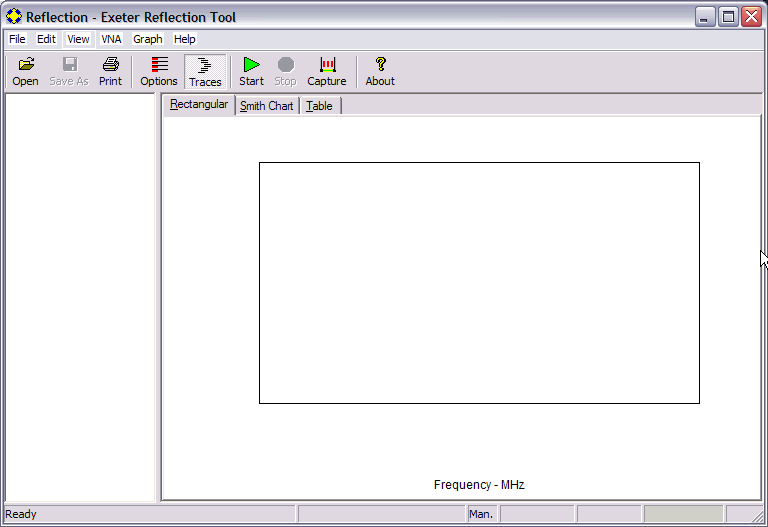This screenshot has width=768, height=527.
Task: Open the Graph menu
Action: 148,39
